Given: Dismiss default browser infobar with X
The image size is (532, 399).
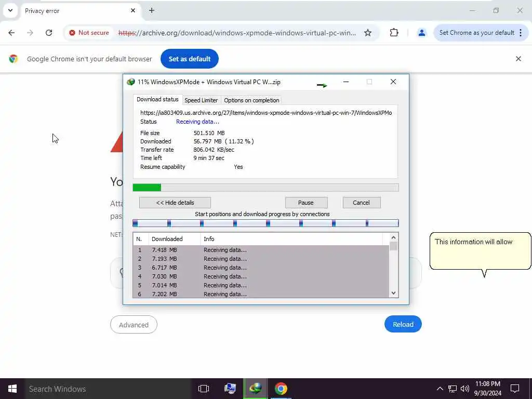Looking at the screenshot, I should [x=518, y=59].
